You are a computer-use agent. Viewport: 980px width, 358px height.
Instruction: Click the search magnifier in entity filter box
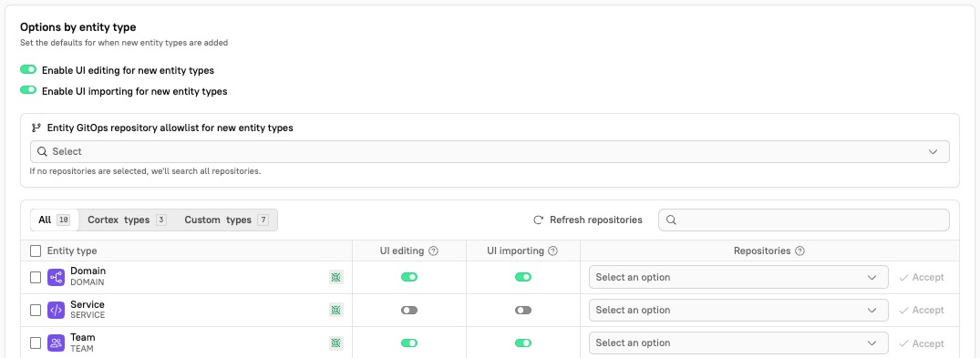click(671, 220)
